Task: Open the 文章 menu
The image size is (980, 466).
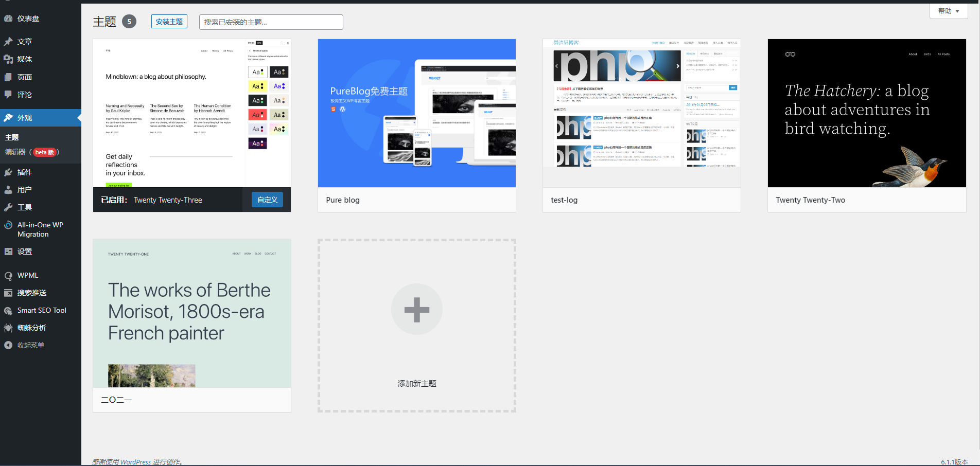Action: click(x=41, y=42)
